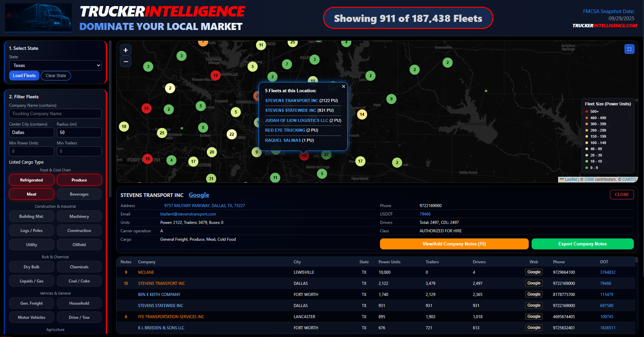The image size is (644, 337).
Task: Open the State dropdown
Action: click(x=55, y=66)
